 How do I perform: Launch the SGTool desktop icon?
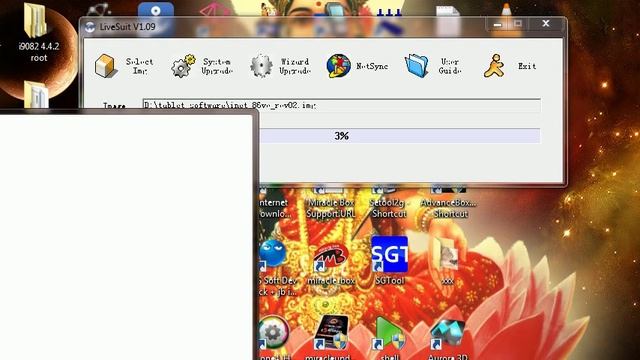click(389, 261)
